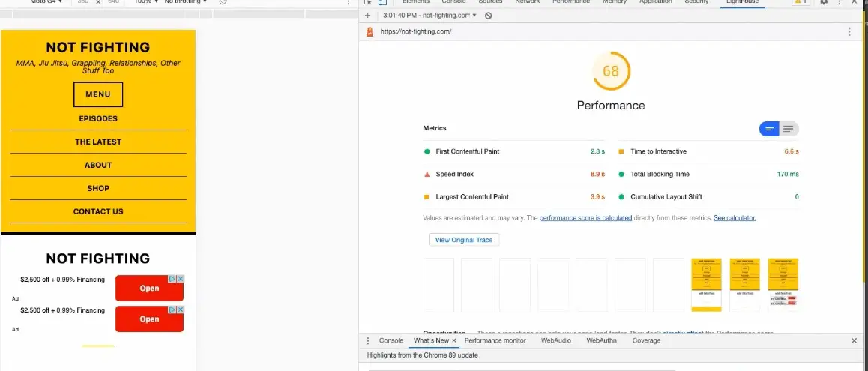Switch metrics to expanded list view
This screenshot has width=868, height=371.
pos(789,129)
